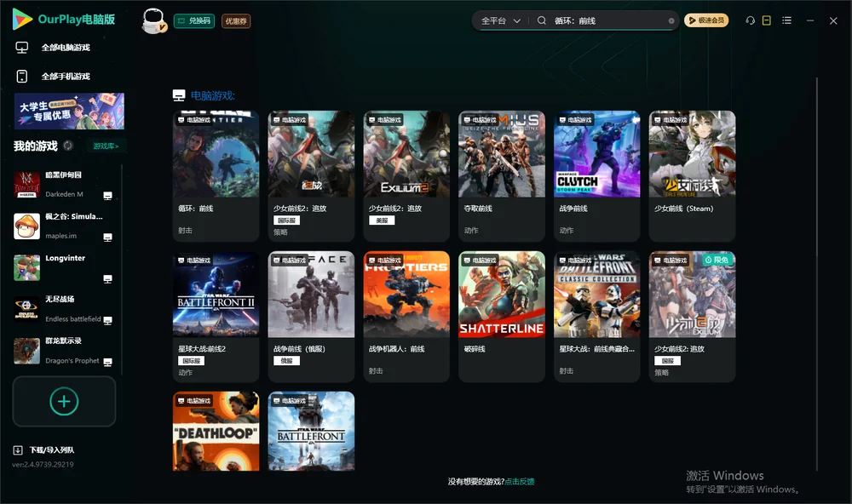The image size is (852, 504).
Task: Click the customer support headset icon
Action: (750, 20)
